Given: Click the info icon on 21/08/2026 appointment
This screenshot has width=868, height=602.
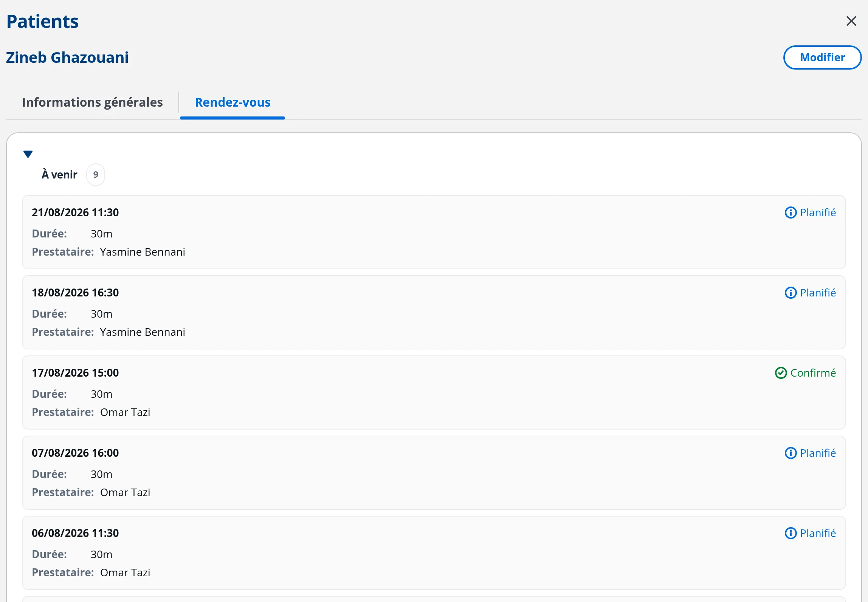Looking at the screenshot, I should tap(790, 213).
